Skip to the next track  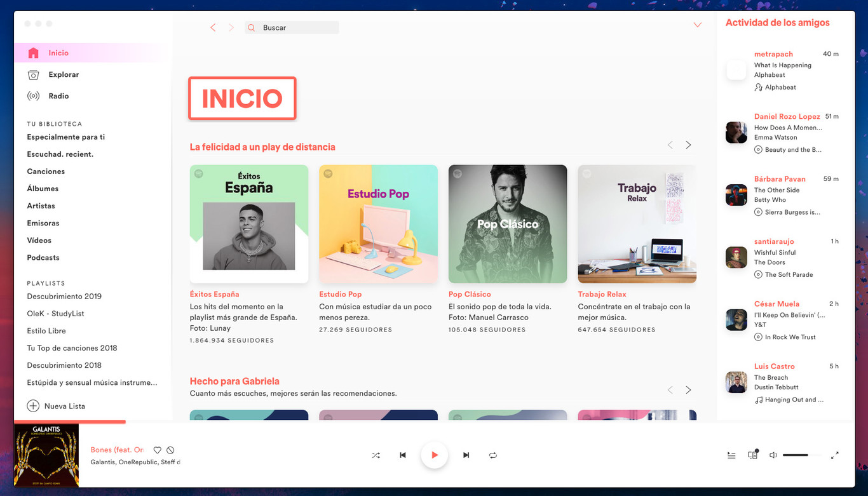pyautogui.click(x=466, y=455)
